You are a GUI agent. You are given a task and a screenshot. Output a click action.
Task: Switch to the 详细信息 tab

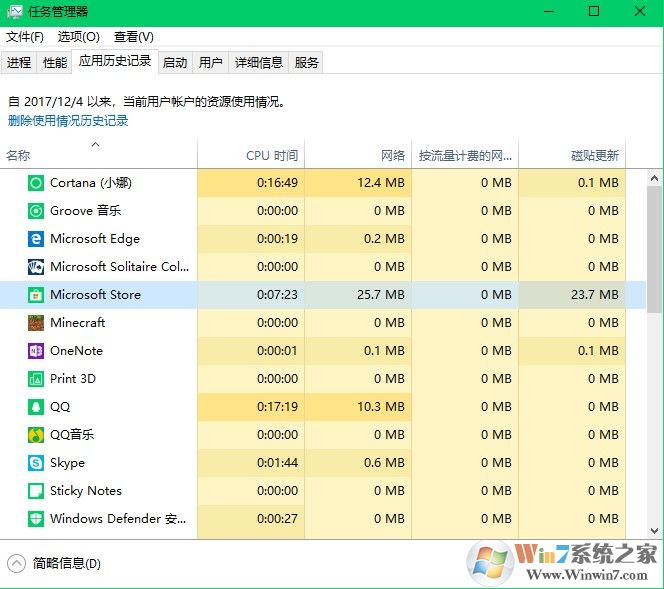pos(259,62)
